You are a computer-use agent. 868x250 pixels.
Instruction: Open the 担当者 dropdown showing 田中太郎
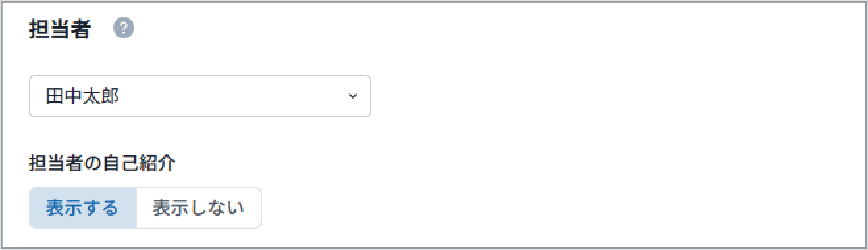(x=200, y=96)
